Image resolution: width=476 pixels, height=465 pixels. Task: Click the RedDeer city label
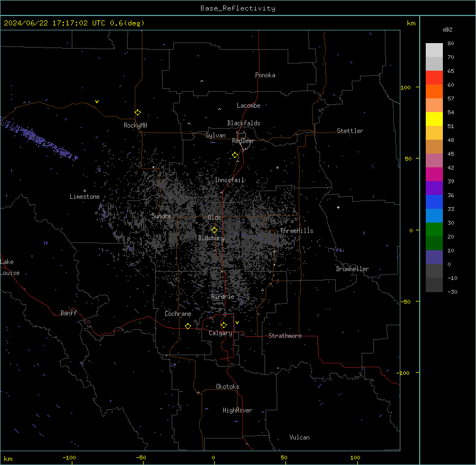(243, 141)
